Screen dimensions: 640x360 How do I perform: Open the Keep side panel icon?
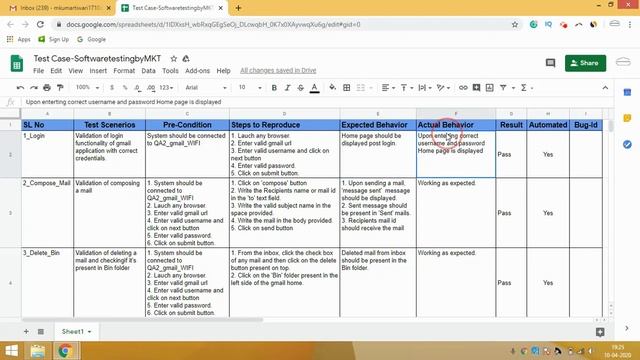[627, 118]
